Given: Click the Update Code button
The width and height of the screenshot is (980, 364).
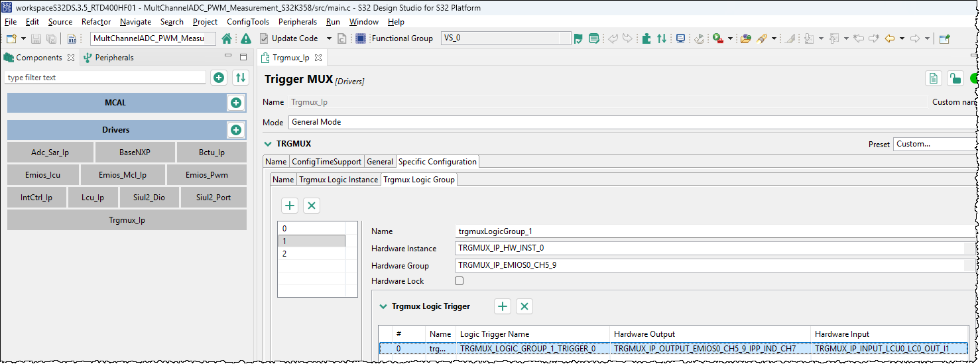Looking at the screenshot, I should point(289,38).
